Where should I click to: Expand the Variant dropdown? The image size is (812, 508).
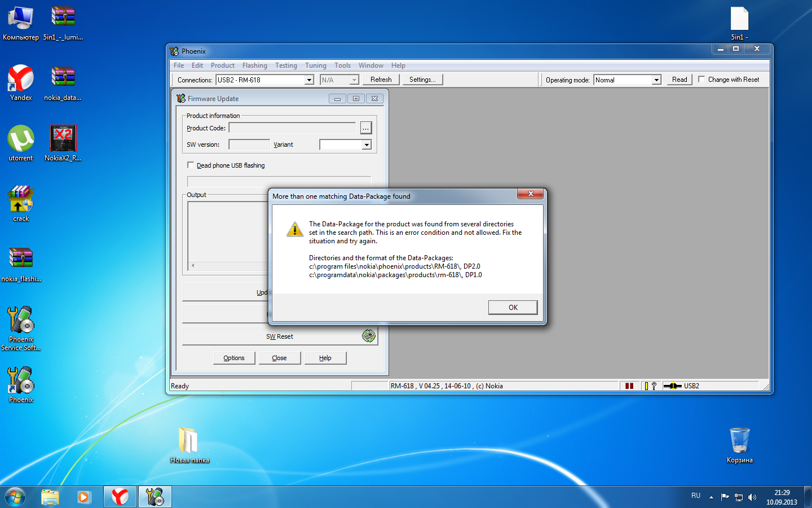click(367, 145)
